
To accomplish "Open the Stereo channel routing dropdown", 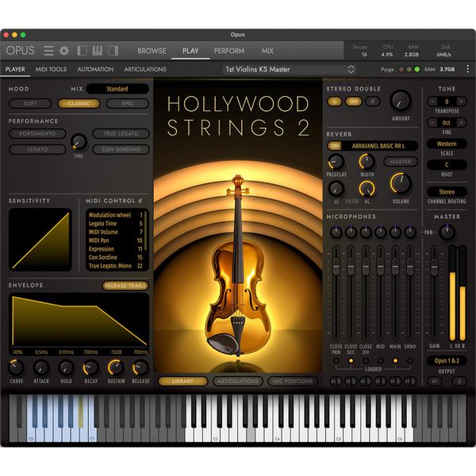I will pos(447,192).
